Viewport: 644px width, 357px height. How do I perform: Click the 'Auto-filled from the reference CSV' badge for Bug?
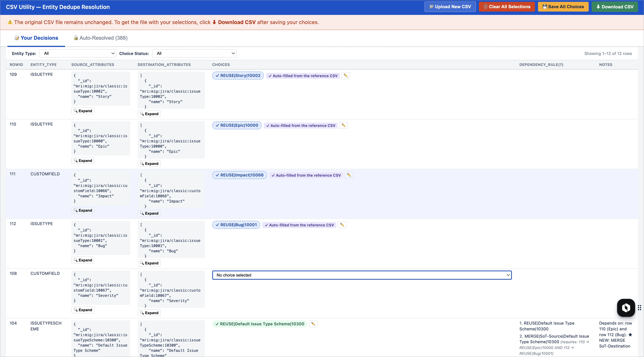click(299, 225)
